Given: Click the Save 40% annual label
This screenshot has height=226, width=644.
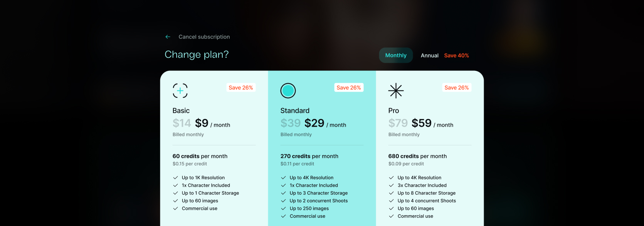Looking at the screenshot, I should pyautogui.click(x=456, y=55).
